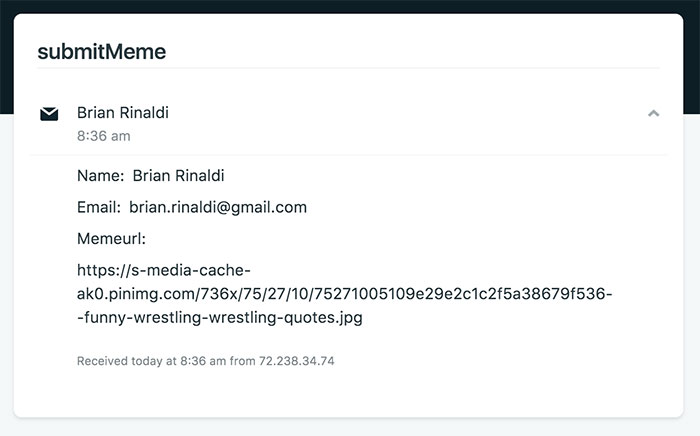Open the brian.rinaldi@gmail.com email address
The height and width of the screenshot is (436, 700).
click(218, 207)
